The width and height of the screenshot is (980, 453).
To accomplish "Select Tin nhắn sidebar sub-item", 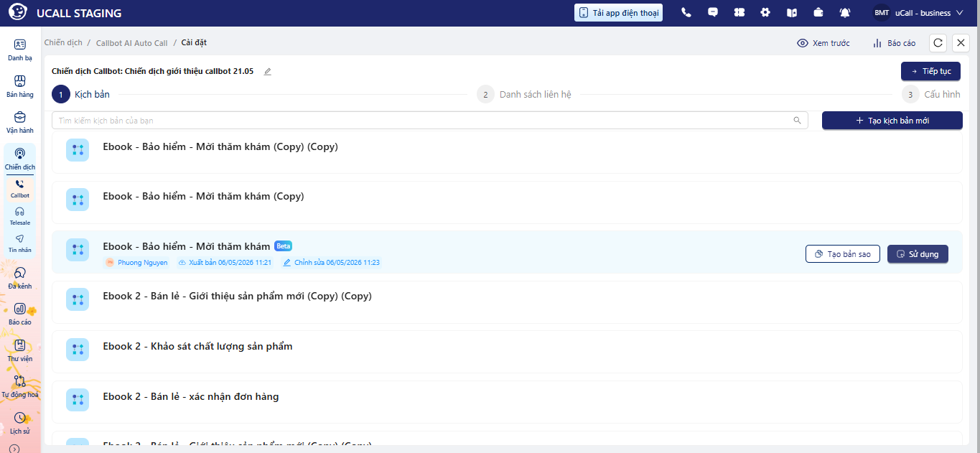I will pyautogui.click(x=20, y=243).
